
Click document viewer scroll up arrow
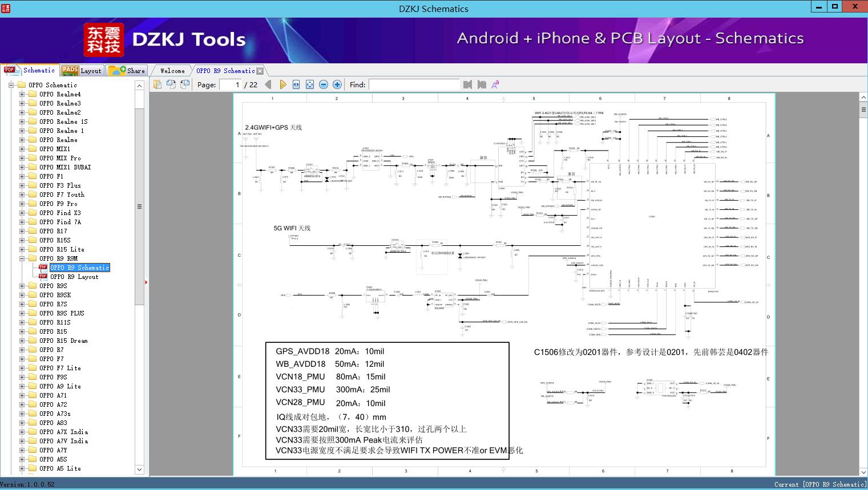[x=863, y=98]
